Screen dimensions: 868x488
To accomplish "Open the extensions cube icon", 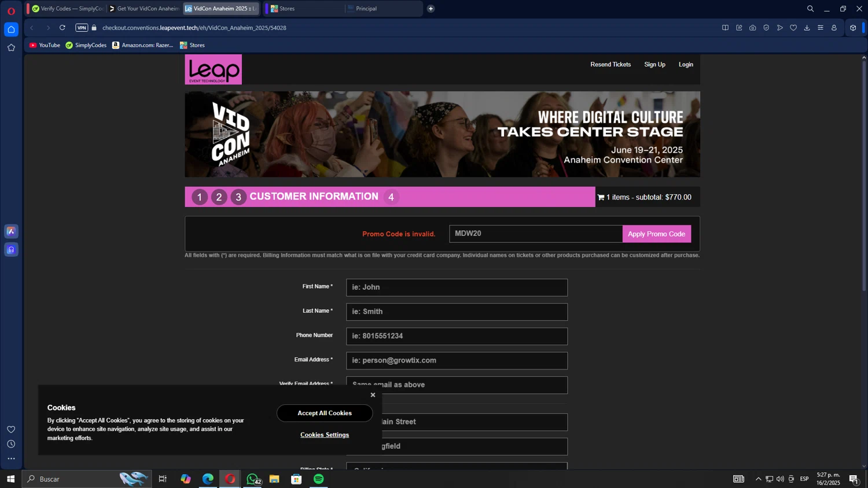I will [853, 28].
